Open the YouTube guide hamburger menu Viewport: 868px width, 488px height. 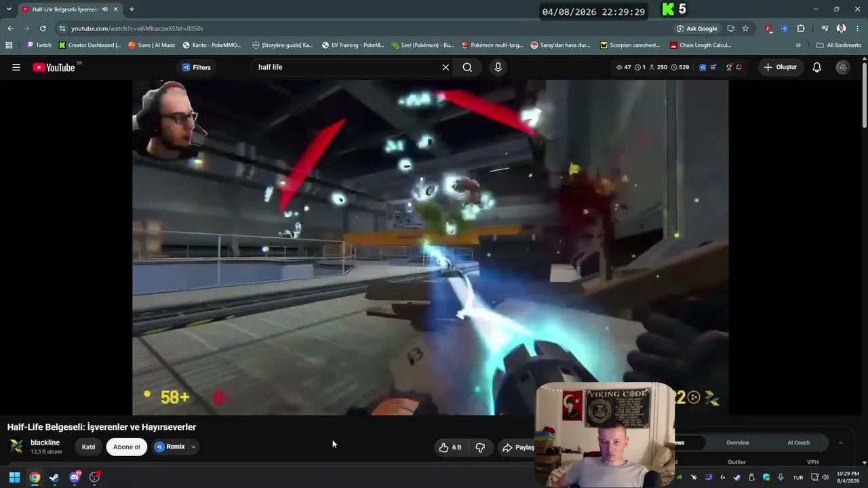pyautogui.click(x=16, y=67)
